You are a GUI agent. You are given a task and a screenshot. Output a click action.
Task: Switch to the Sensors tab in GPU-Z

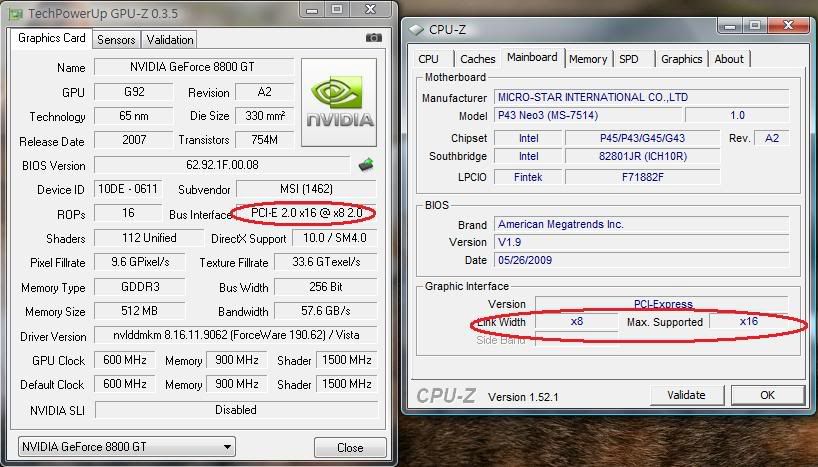coord(116,40)
